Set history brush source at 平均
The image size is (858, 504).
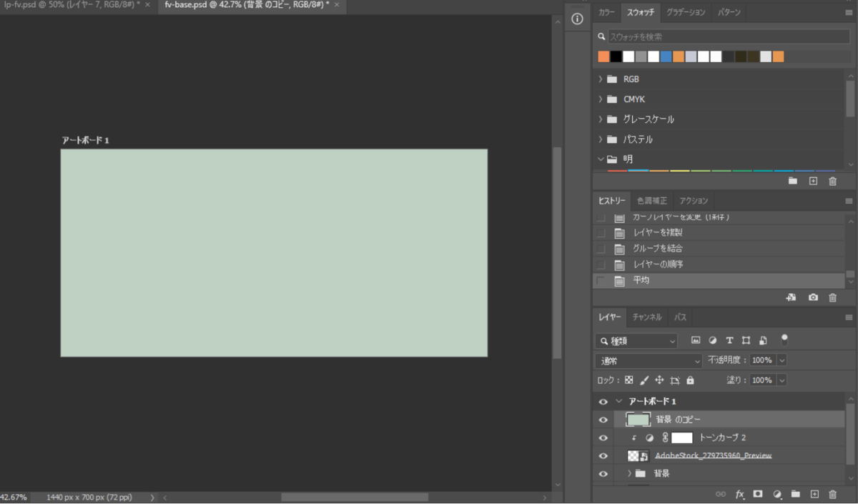[601, 280]
